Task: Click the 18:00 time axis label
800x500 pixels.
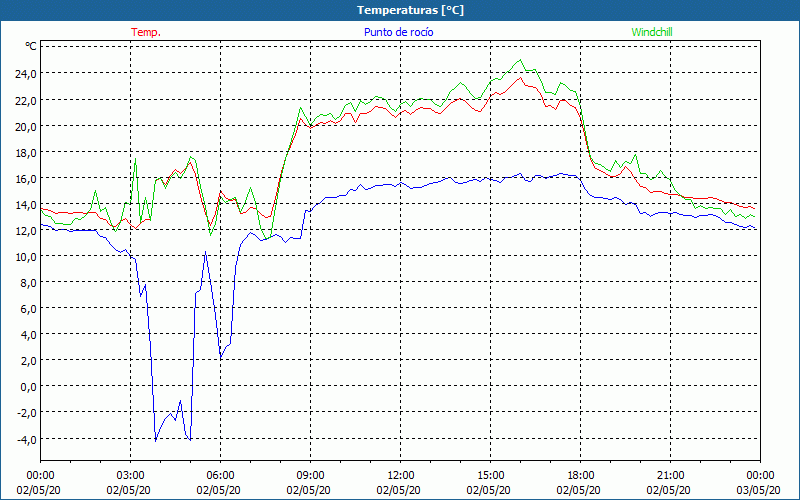Action: point(580,476)
